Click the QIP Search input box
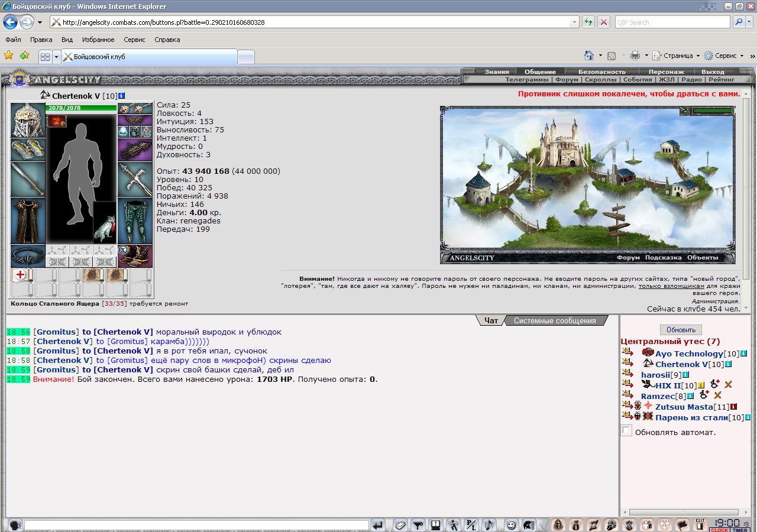The width and height of the screenshot is (757, 532). pyautogui.click(x=672, y=22)
